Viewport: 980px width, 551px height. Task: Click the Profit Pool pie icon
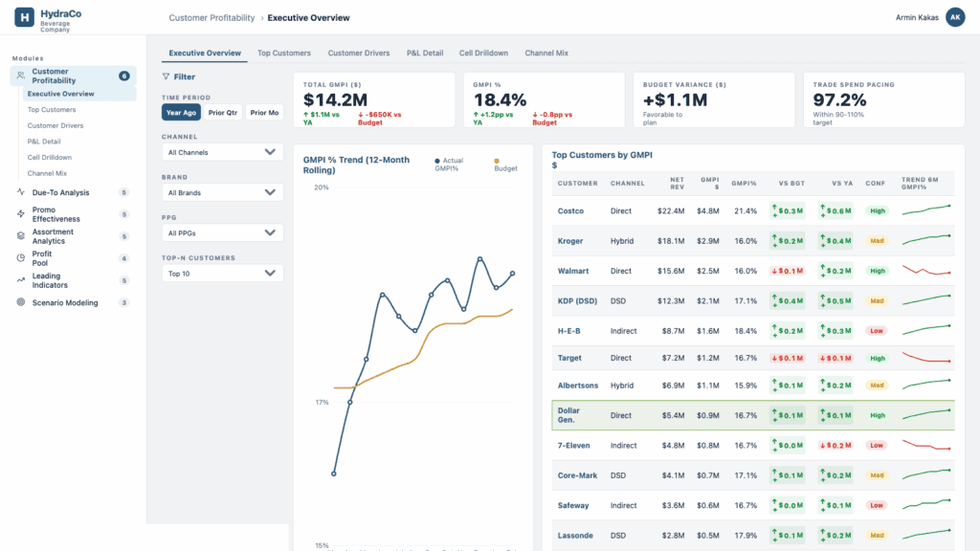21,258
